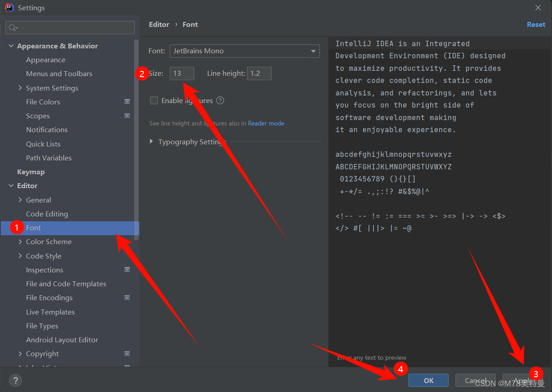Open Notifications settings

tap(47, 129)
